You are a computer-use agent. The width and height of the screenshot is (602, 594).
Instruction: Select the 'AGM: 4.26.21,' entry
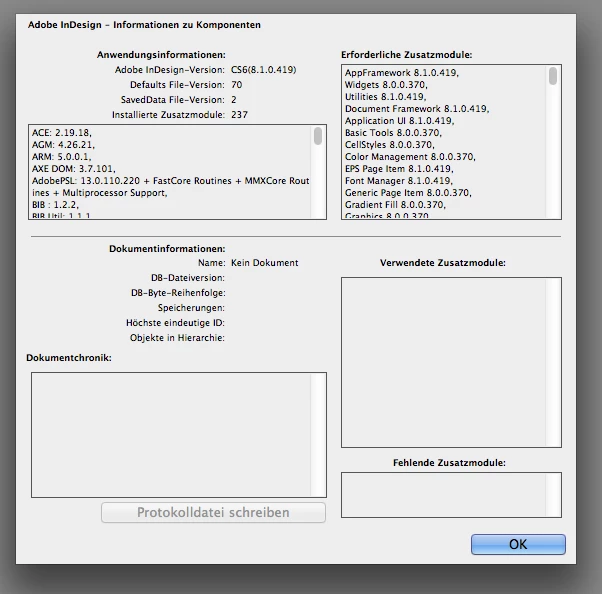tap(63, 144)
